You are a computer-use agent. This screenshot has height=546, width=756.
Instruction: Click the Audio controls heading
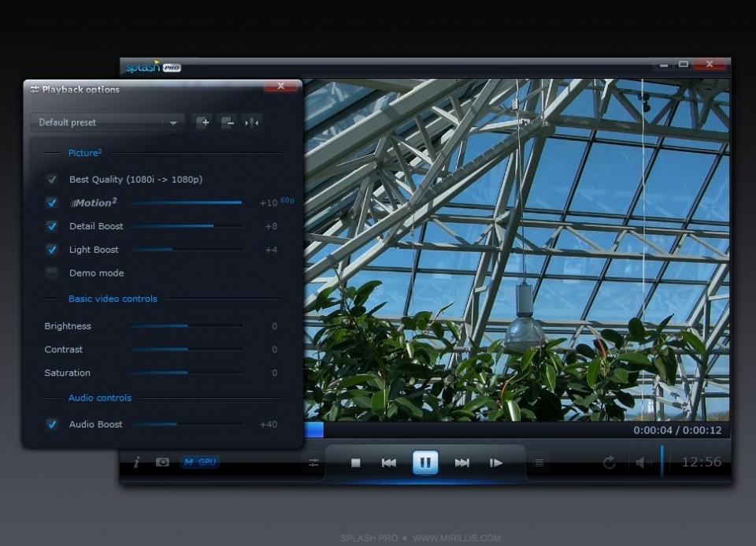click(100, 398)
